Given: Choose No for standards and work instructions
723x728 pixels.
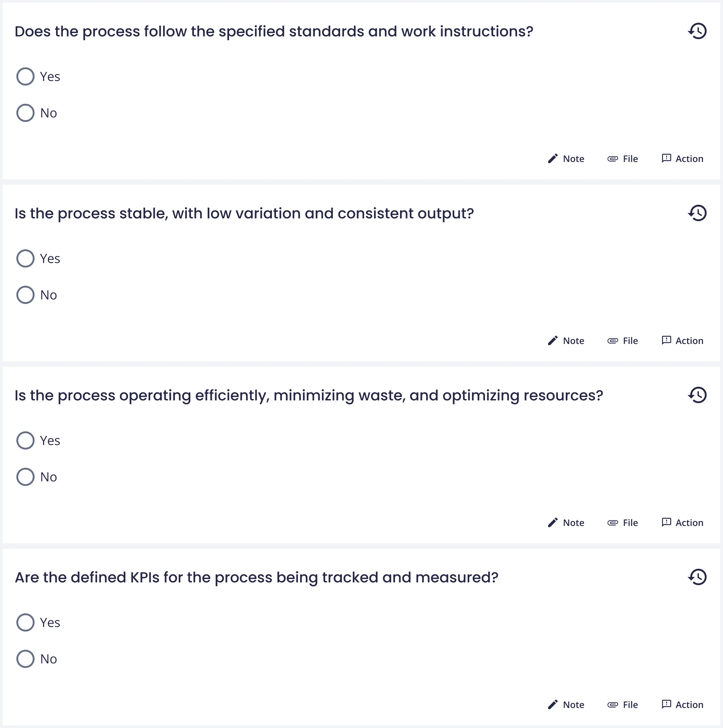Looking at the screenshot, I should (x=26, y=113).
